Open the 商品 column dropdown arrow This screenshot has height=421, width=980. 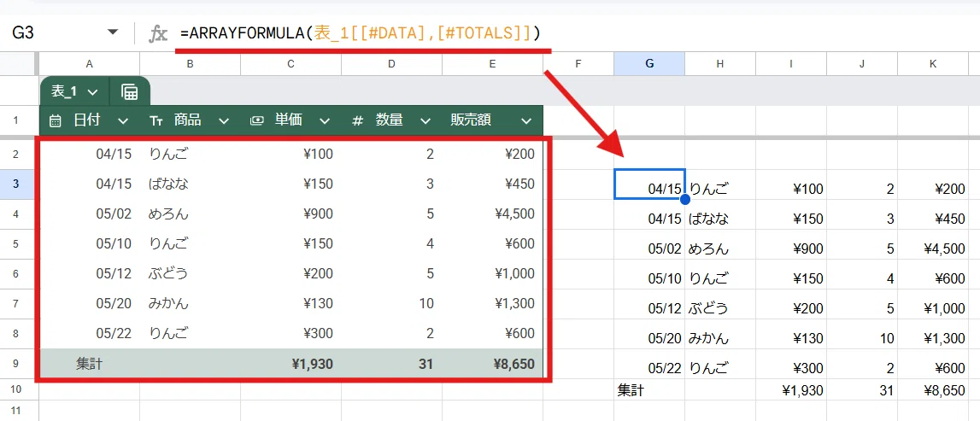click(224, 121)
